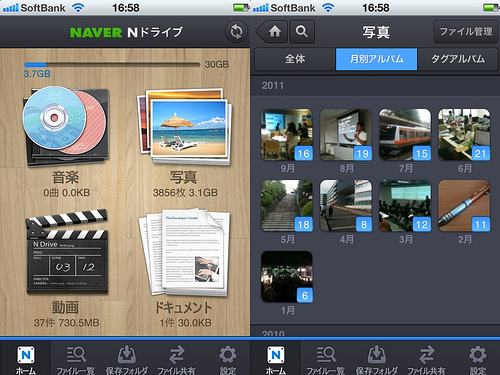Tap the home icon in the 写真 header
The width and height of the screenshot is (500, 375).
pyautogui.click(x=274, y=32)
